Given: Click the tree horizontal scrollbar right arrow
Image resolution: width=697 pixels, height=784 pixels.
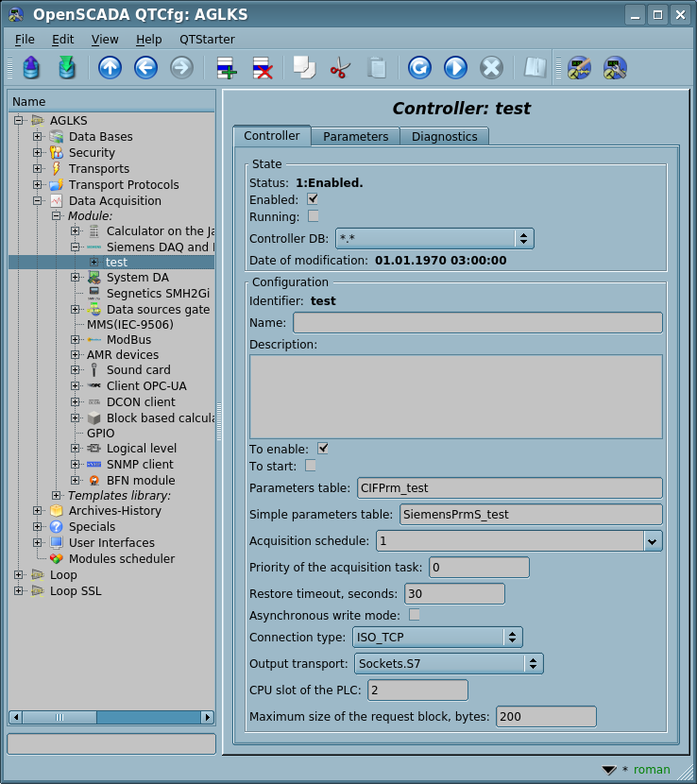Looking at the screenshot, I should (x=208, y=717).
